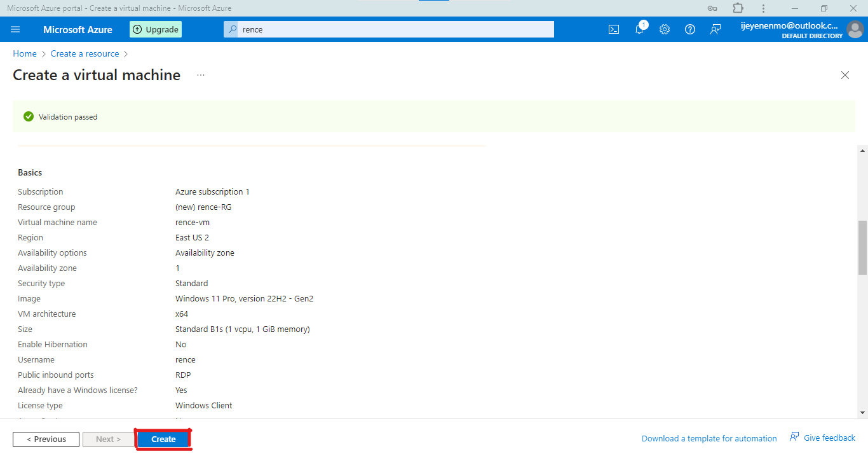Navigate to Create a resource breadcrumb
The height and width of the screenshot is (463, 868).
(85, 53)
